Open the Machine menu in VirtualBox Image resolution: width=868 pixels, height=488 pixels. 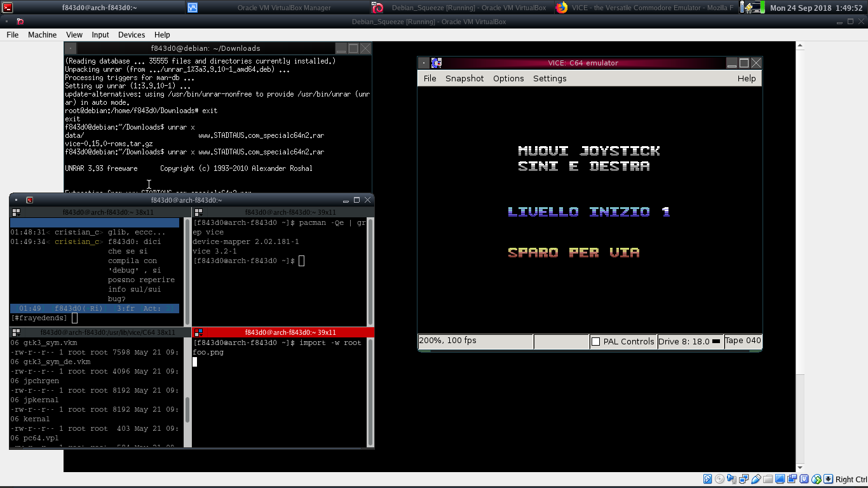pyautogui.click(x=42, y=35)
